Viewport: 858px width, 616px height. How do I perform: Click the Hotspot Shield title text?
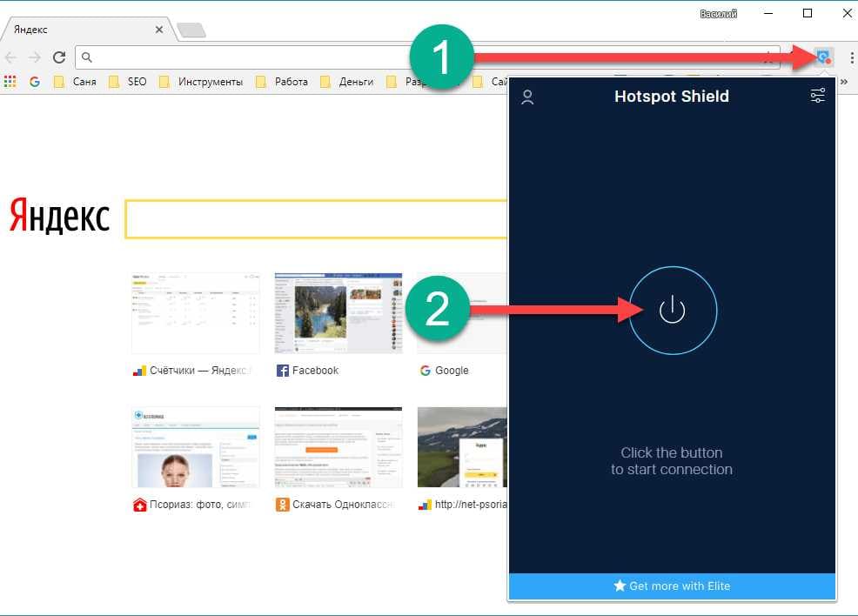point(672,97)
